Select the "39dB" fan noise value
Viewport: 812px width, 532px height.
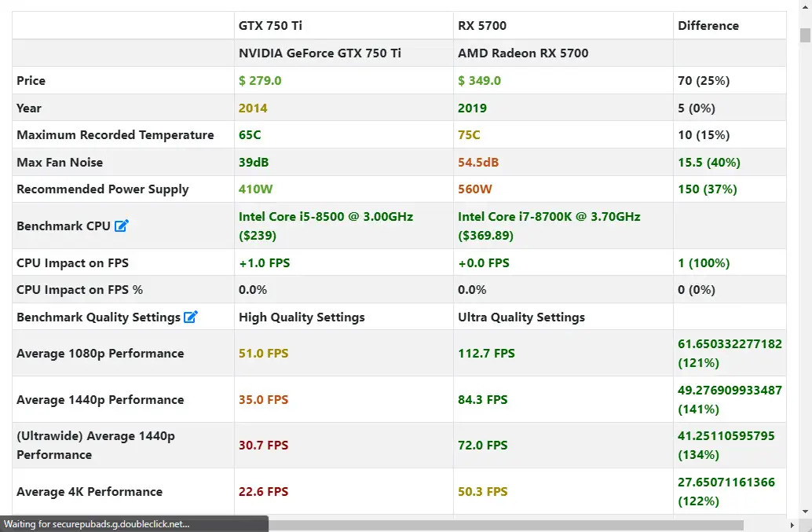click(x=254, y=162)
